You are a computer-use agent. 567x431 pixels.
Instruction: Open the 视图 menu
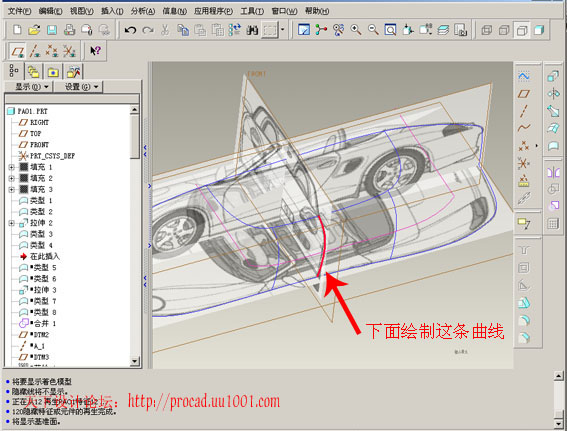pyautogui.click(x=81, y=11)
